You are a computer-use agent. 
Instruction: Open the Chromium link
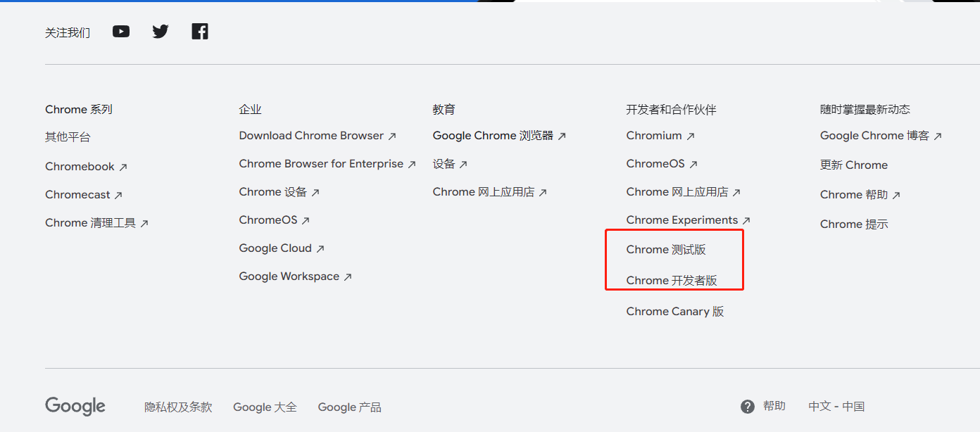[x=654, y=136]
